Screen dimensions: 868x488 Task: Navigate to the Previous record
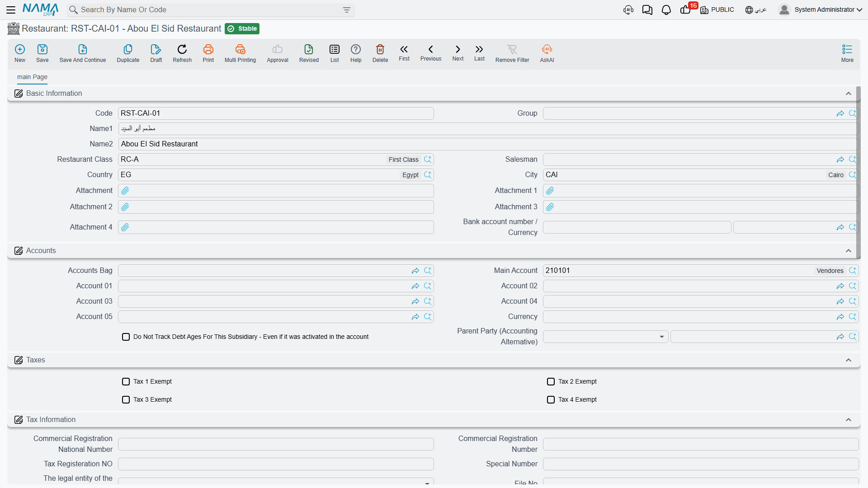(x=431, y=53)
